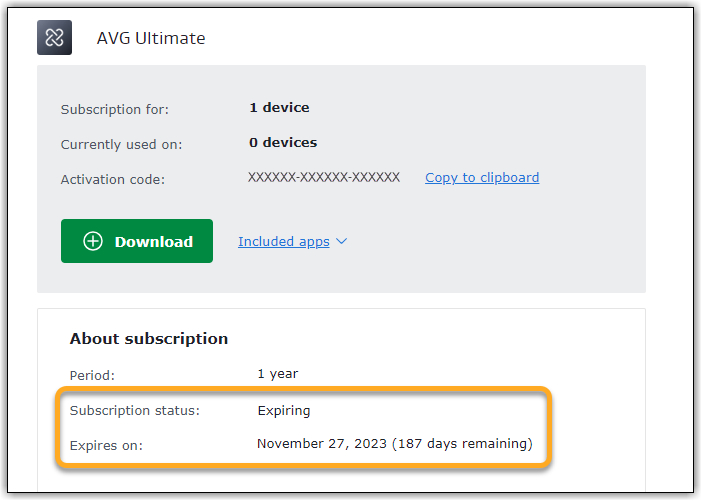The width and height of the screenshot is (702, 501).
Task: Click the plus circle icon on Download
Action: [x=92, y=241]
